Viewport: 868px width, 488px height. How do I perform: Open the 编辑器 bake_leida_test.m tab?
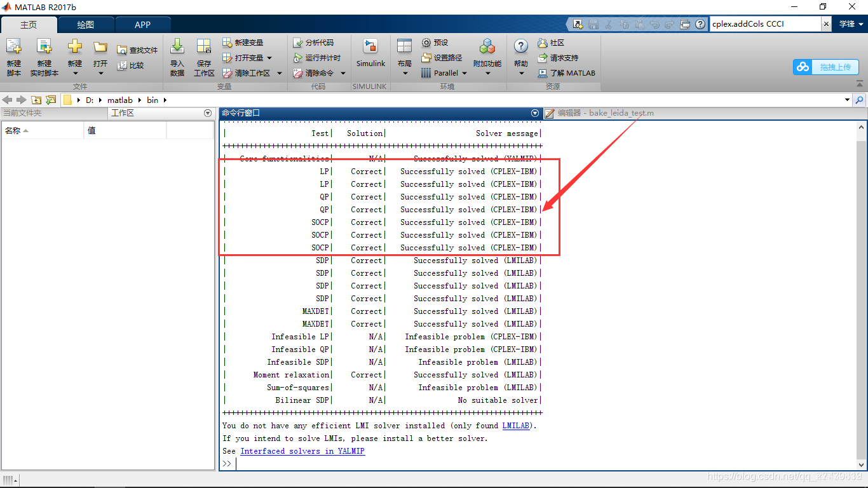click(x=600, y=113)
